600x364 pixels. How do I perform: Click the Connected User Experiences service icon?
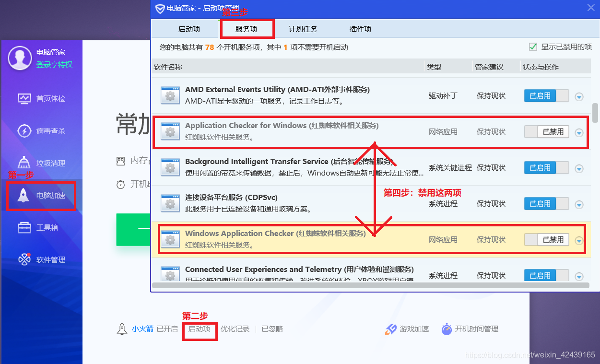tap(170, 274)
